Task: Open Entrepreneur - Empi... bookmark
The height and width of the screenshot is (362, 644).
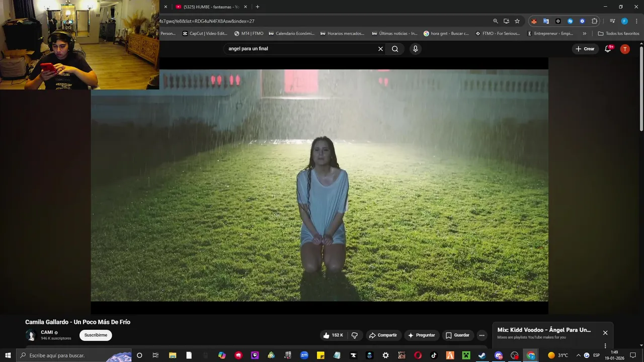Action: click(x=550, y=34)
